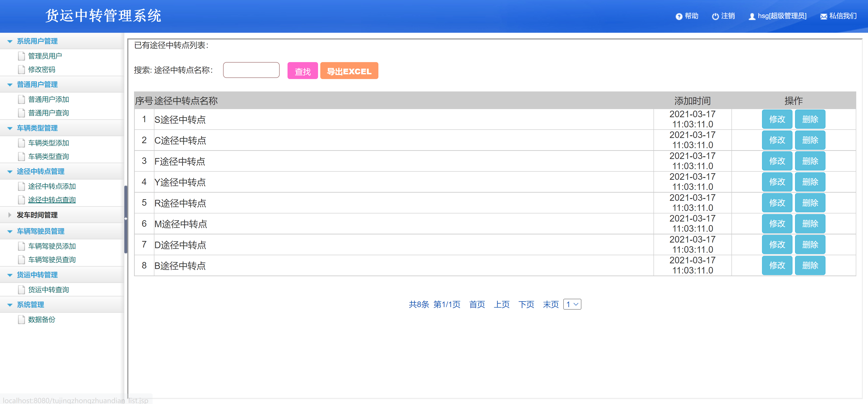Click 删除 for B途径中转点
868x404 pixels.
(810, 265)
